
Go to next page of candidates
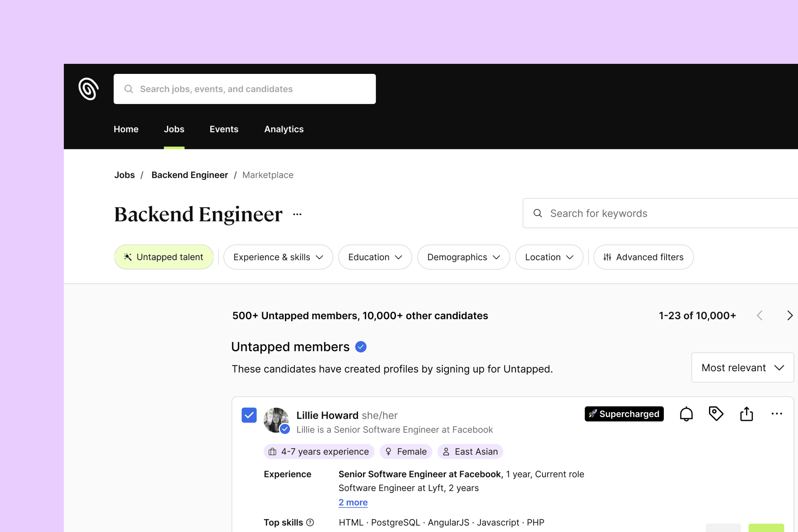[x=789, y=316]
